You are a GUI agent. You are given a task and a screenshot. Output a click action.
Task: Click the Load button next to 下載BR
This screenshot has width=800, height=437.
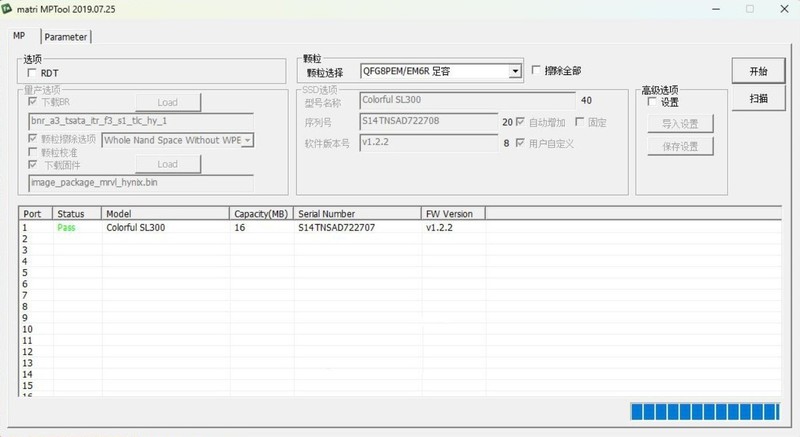[x=168, y=102]
